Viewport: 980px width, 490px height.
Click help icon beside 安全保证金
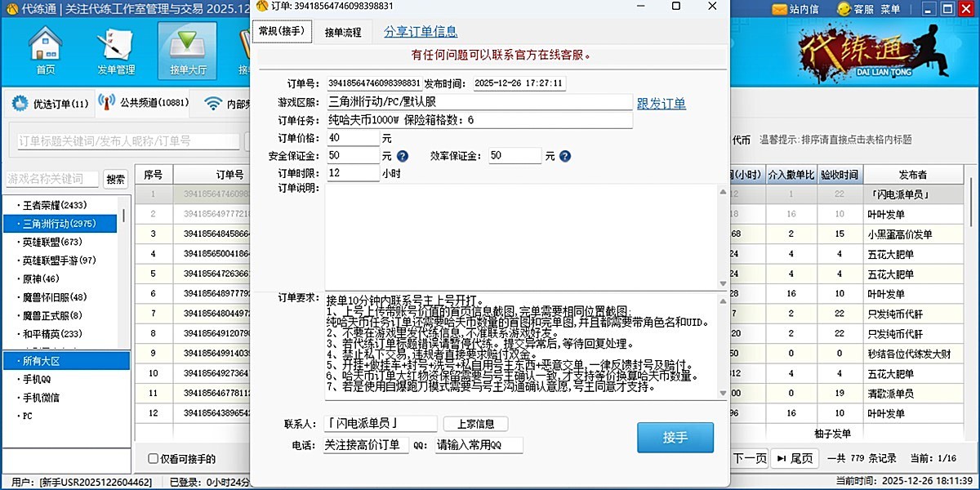click(403, 155)
